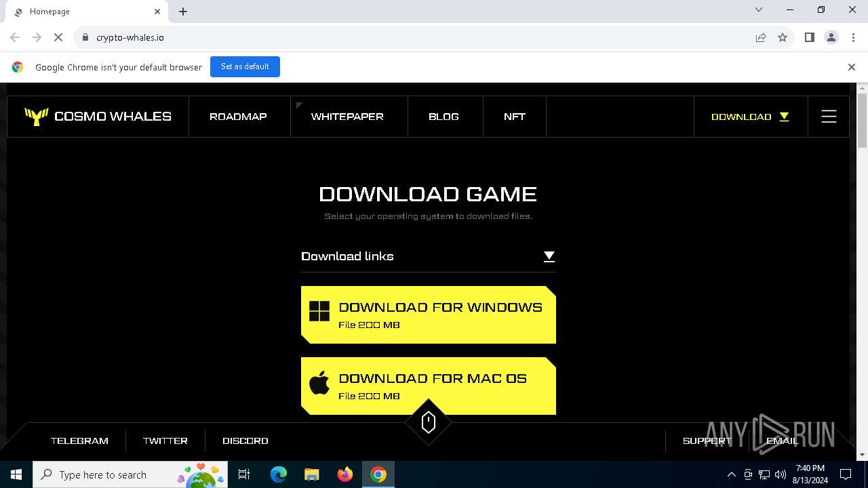Open Windows Start menu
The height and width of the screenshot is (488, 868).
[x=16, y=474]
